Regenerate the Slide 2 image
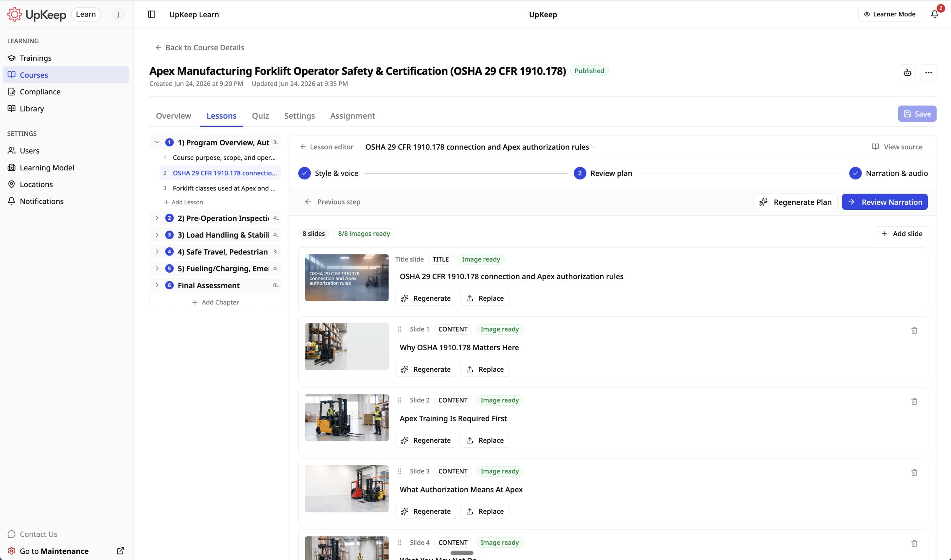Screen dimensions: 951x560 (x=425, y=440)
